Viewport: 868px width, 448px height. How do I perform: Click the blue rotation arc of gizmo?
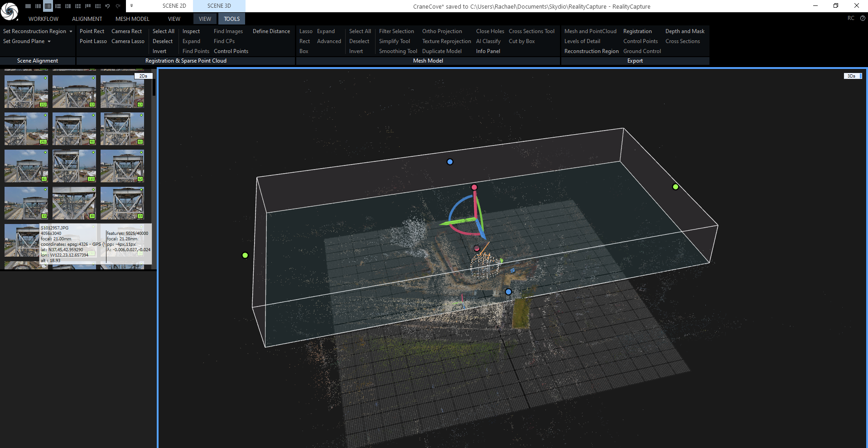456,205
